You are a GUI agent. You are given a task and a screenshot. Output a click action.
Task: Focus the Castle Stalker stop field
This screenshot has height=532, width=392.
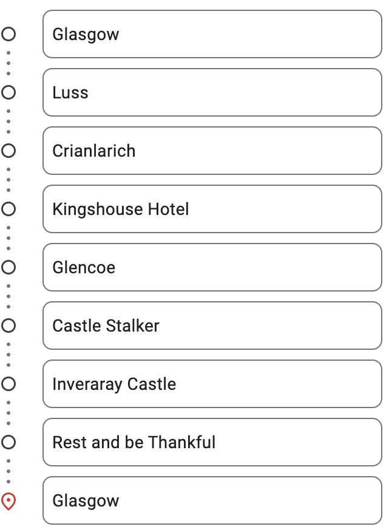[212, 326]
